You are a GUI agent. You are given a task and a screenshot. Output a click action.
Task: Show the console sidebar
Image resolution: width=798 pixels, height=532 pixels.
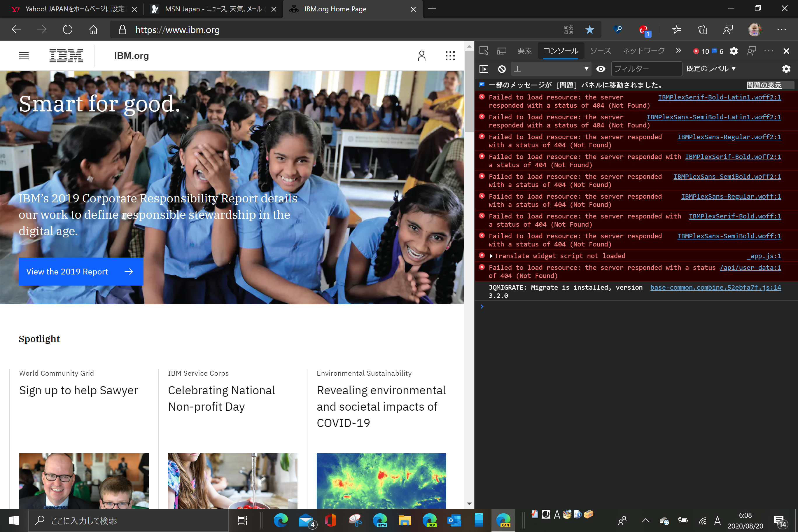484,69
